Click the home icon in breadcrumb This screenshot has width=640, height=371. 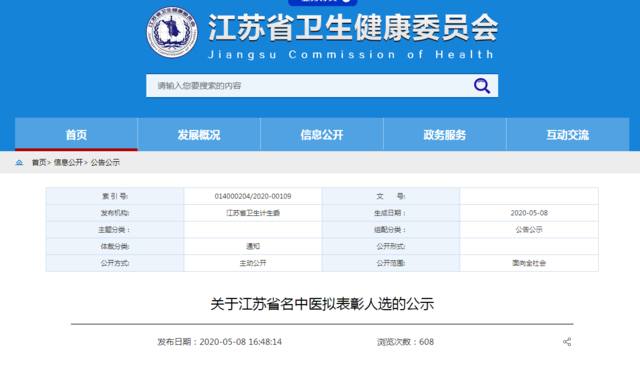(x=19, y=162)
